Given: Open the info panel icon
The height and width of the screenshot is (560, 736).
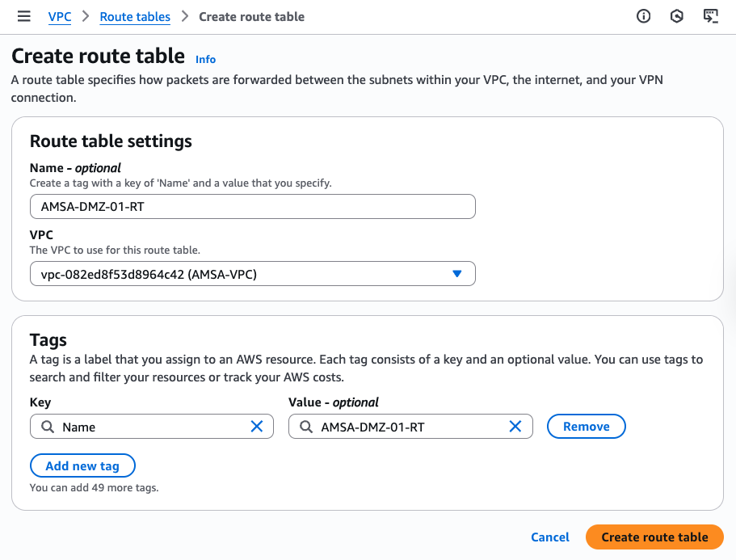Looking at the screenshot, I should tap(644, 16).
